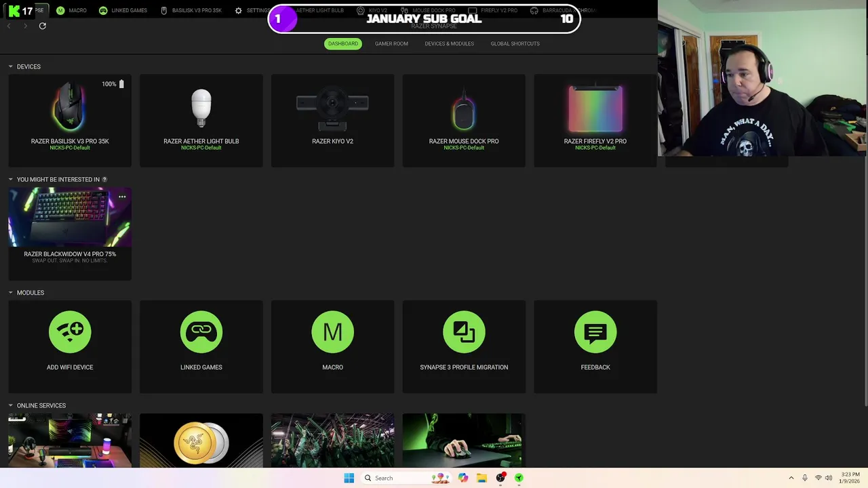The height and width of the screenshot is (488, 868).
Task: Open the network Wi-Fi tray icon
Action: coord(818,478)
